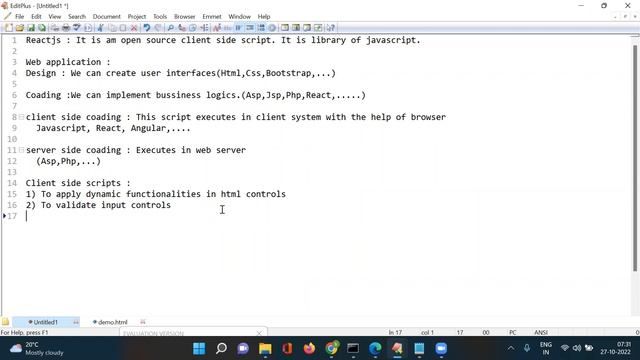This screenshot has height=360, width=640.
Task: Click the Save All toolbar icon
Action: [x=42, y=28]
